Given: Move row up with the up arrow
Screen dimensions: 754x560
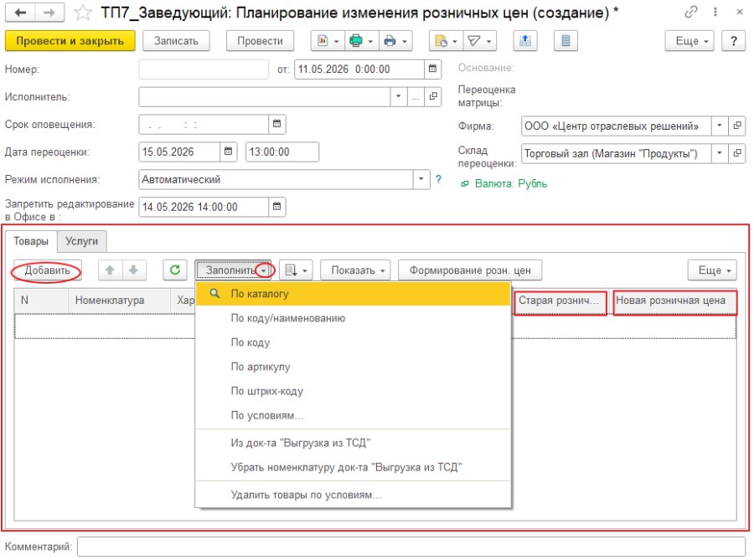Looking at the screenshot, I should 110,270.
